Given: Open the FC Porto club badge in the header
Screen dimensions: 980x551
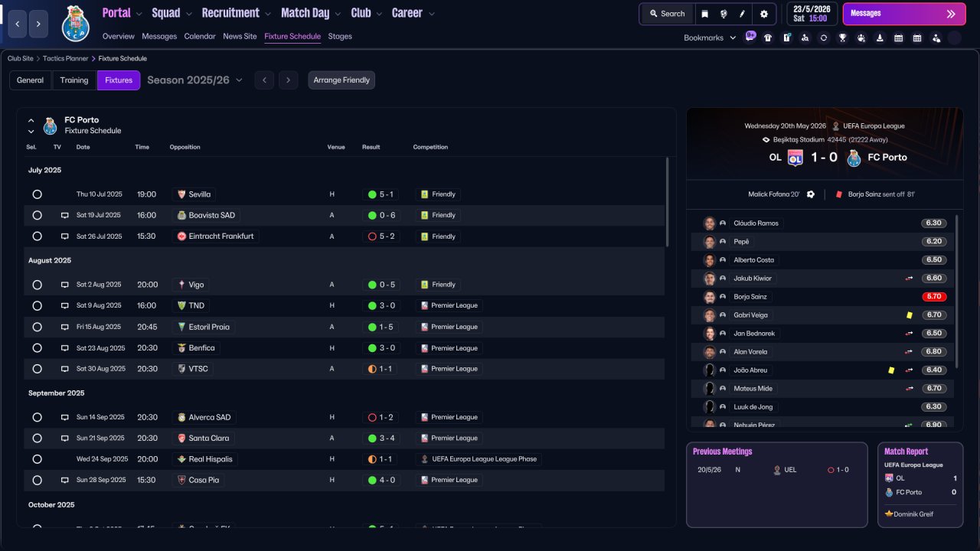Looking at the screenshot, I should (x=75, y=24).
